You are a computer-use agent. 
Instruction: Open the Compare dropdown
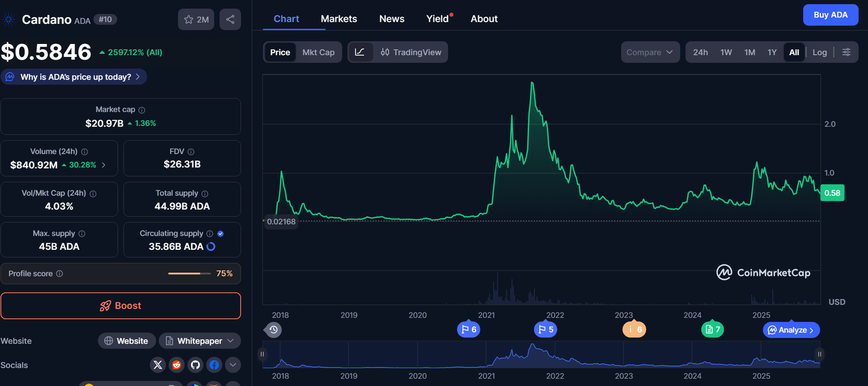[x=649, y=52]
